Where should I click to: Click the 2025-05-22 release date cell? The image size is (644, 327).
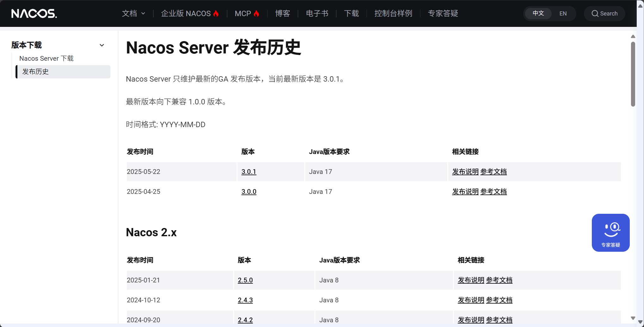coord(182,172)
